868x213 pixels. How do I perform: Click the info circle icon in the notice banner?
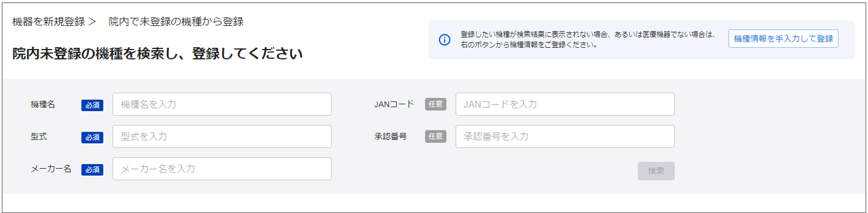click(x=444, y=40)
